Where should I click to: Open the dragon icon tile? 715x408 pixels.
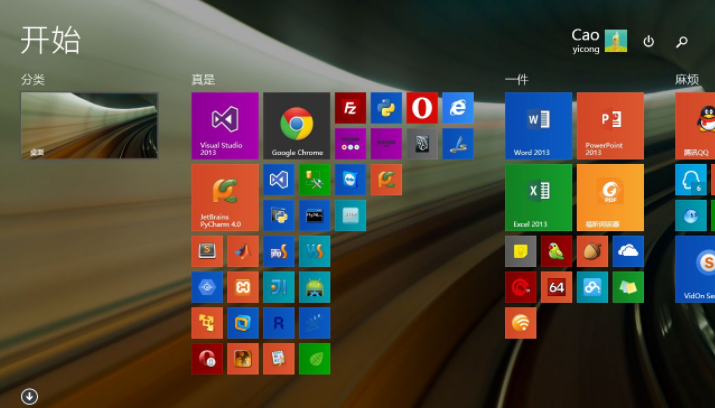click(243, 359)
